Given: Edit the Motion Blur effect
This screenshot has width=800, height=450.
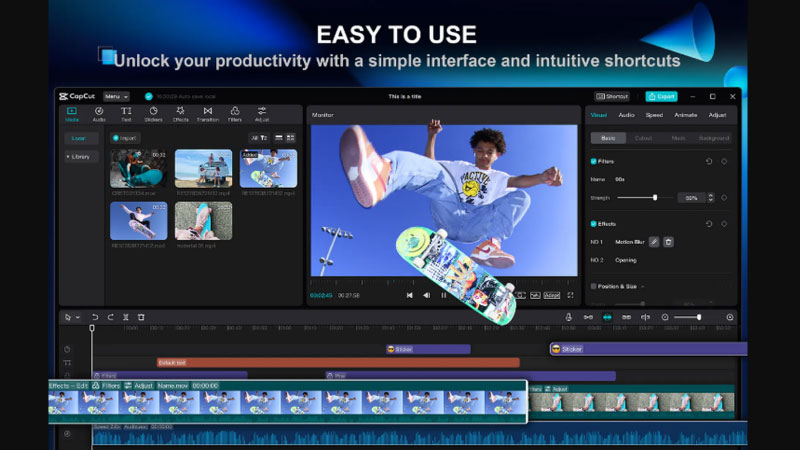Looking at the screenshot, I should [654, 242].
